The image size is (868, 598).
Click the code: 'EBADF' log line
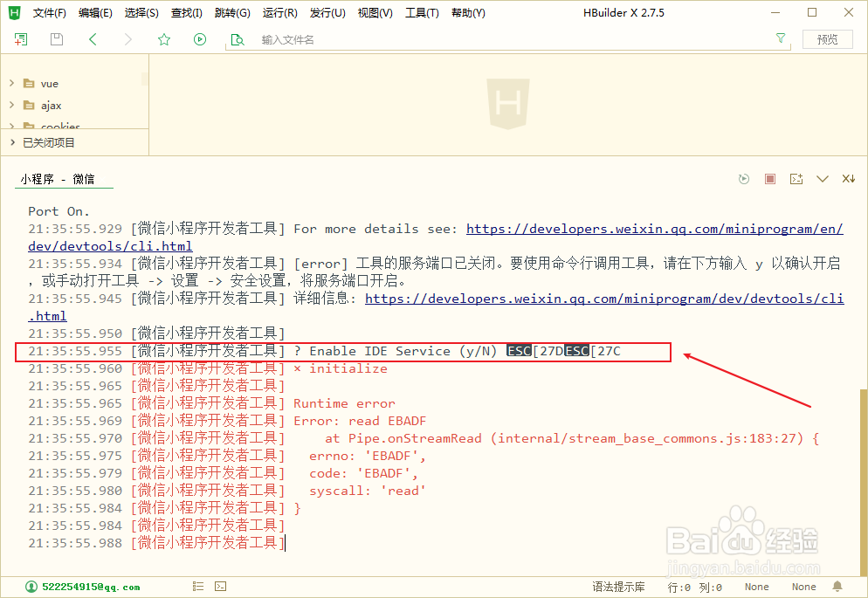coord(223,473)
